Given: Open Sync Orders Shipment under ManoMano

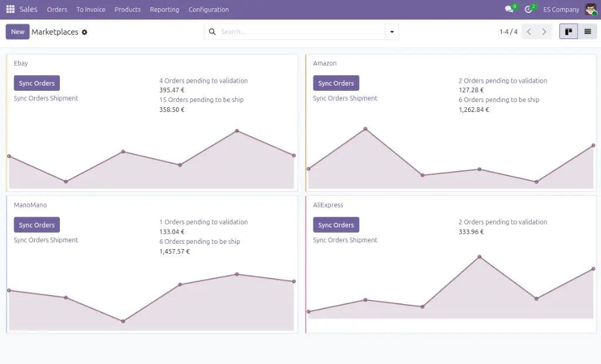Looking at the screenshot, I should tap(46, 240).
